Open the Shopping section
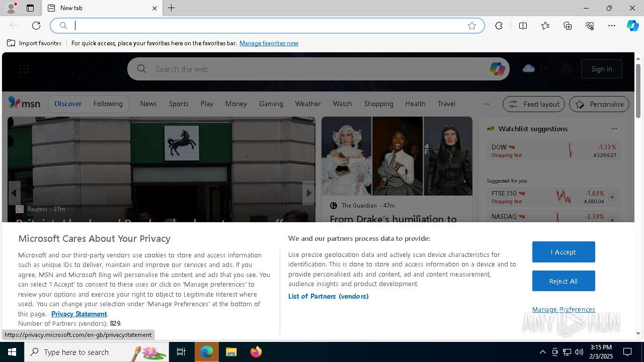The height and width of the screenshot is (362, 644). click(x=378, y=104)
